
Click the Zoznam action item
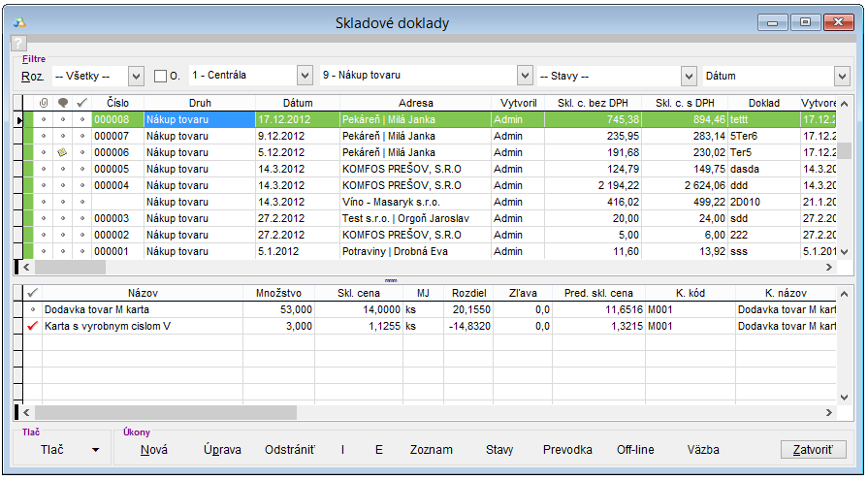click(431, 450)
